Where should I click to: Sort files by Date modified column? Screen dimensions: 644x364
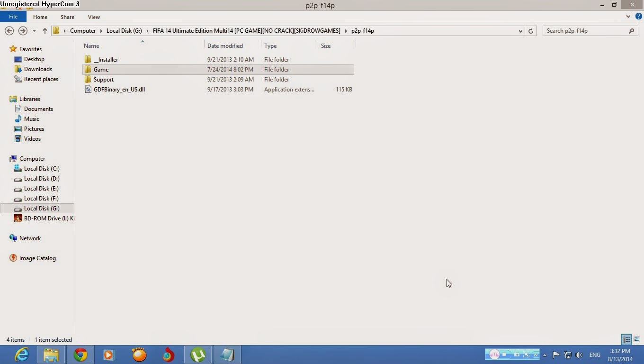[225, 46]
